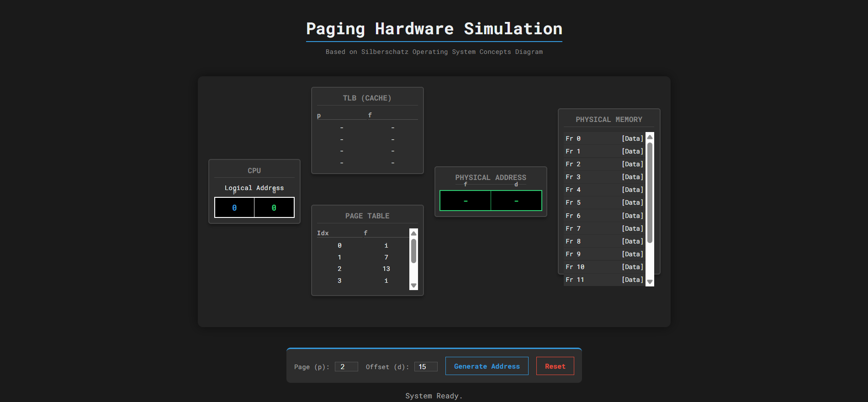Click the page table scroll down arrow
This screenshot has height=402, width=868.
pos(413,286)
